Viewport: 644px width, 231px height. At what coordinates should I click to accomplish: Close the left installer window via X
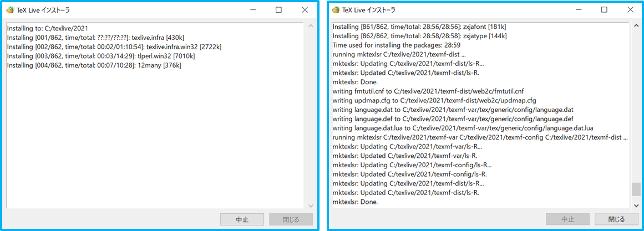click(x=305, y=10)
